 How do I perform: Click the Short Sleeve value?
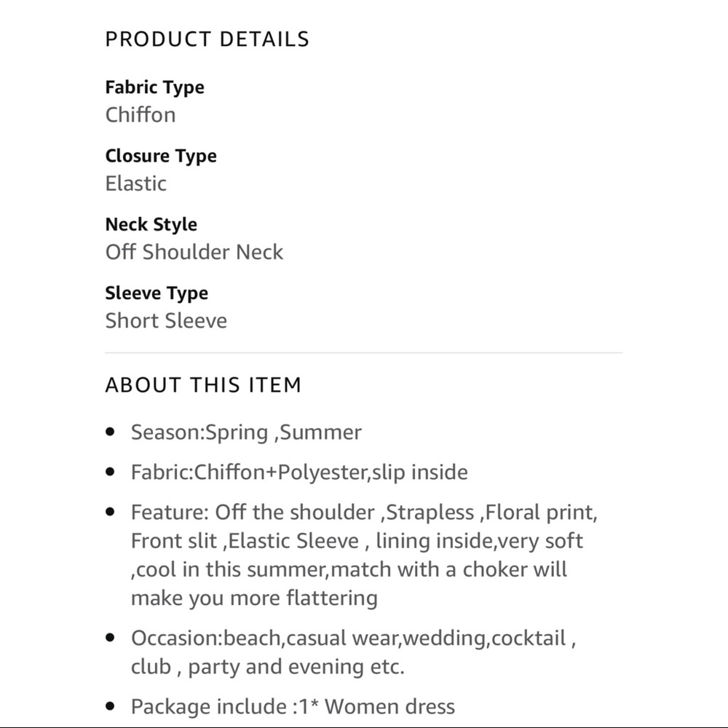coord(166,321)
